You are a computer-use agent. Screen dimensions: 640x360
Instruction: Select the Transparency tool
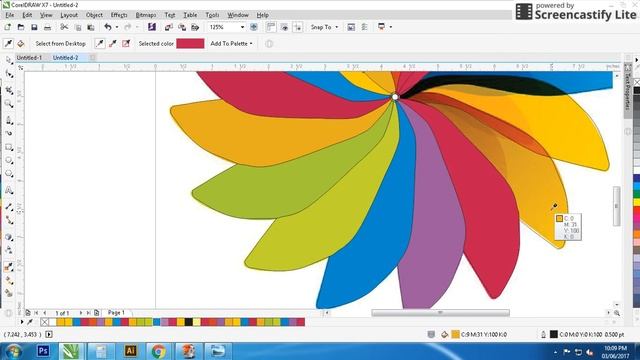(9, 250)
